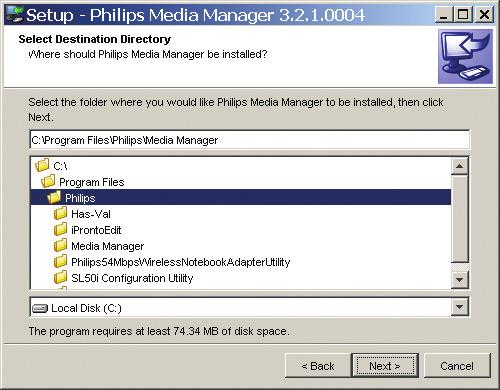
Task: Click the Media Manager folder icon
Action: click(60, 245)
